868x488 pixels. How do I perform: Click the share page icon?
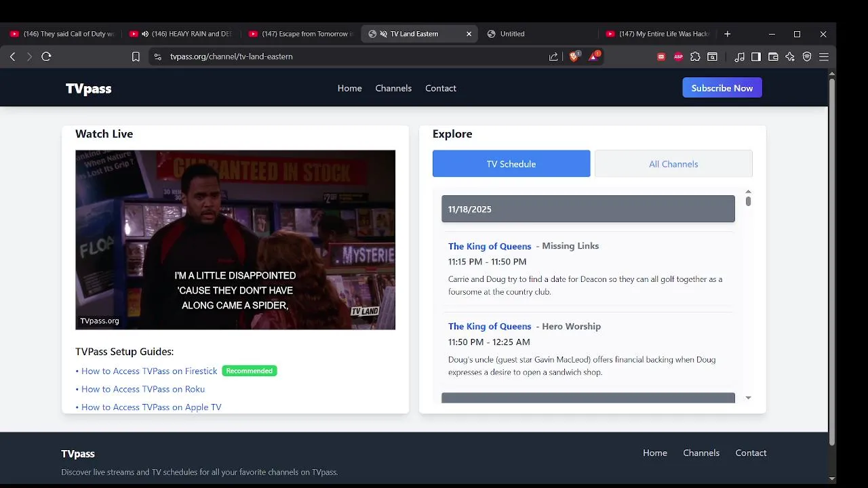[553, 57]
